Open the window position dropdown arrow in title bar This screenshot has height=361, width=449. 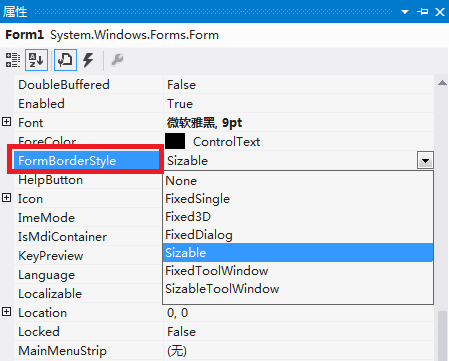(x=405, y=12)
